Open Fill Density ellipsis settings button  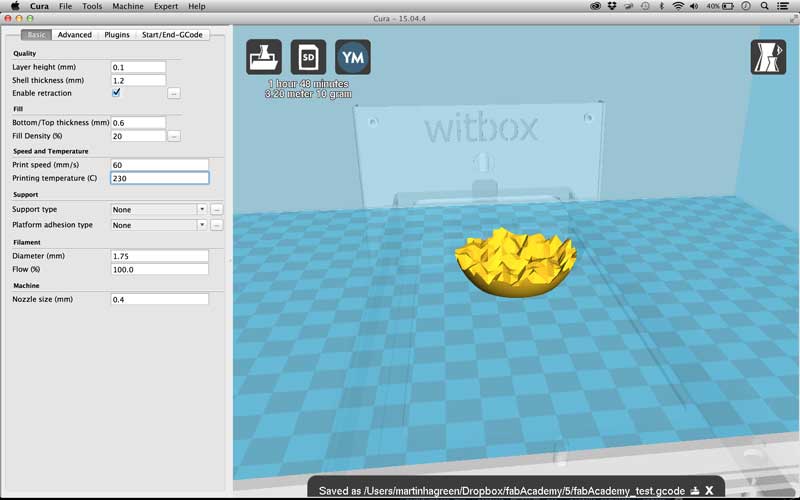point(173,136)
